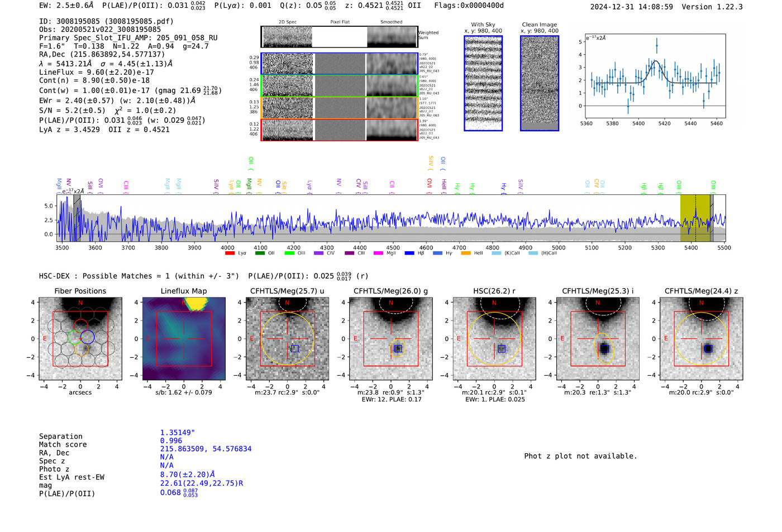Click the 2D Spec column header

pos(288,22)
